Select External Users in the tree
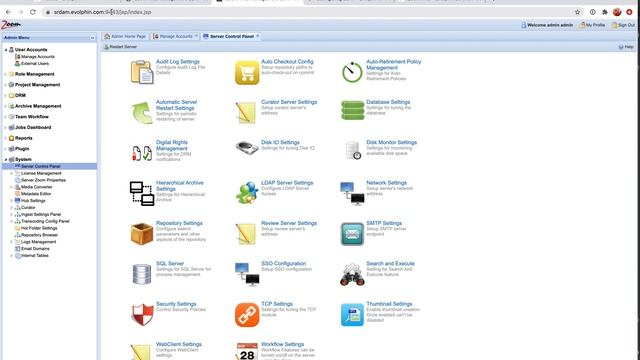 click(35, 64)
